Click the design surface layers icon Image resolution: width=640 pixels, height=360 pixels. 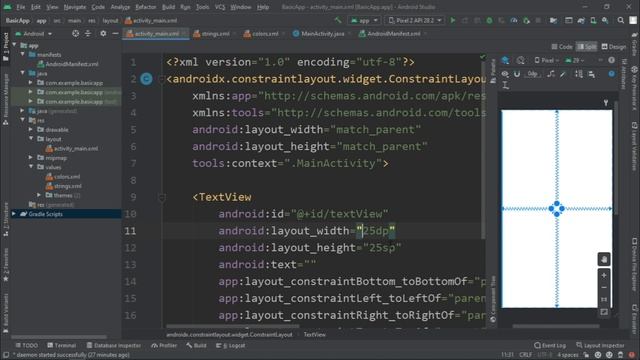coord(505,60)
